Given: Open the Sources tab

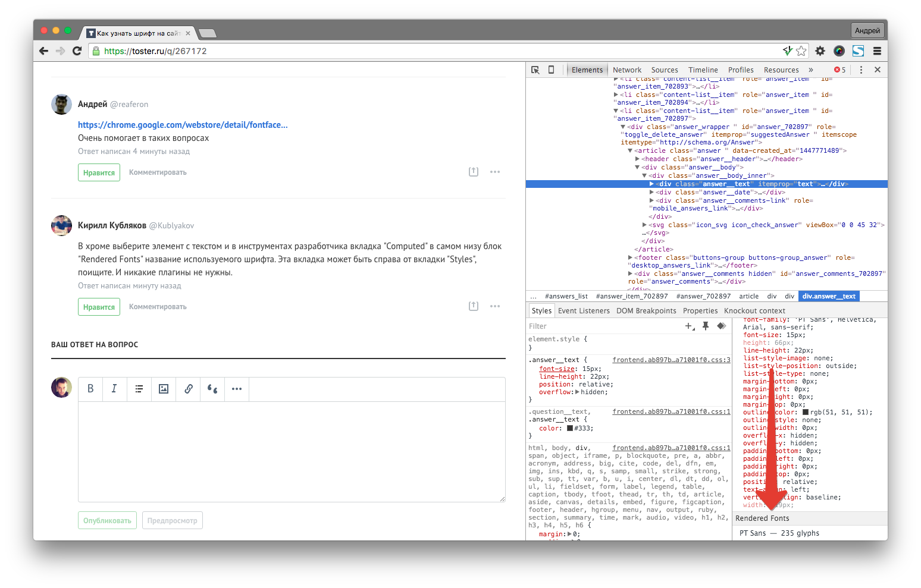Looking at the screenshot, I should pyautogui.click(x=665, y=70).
